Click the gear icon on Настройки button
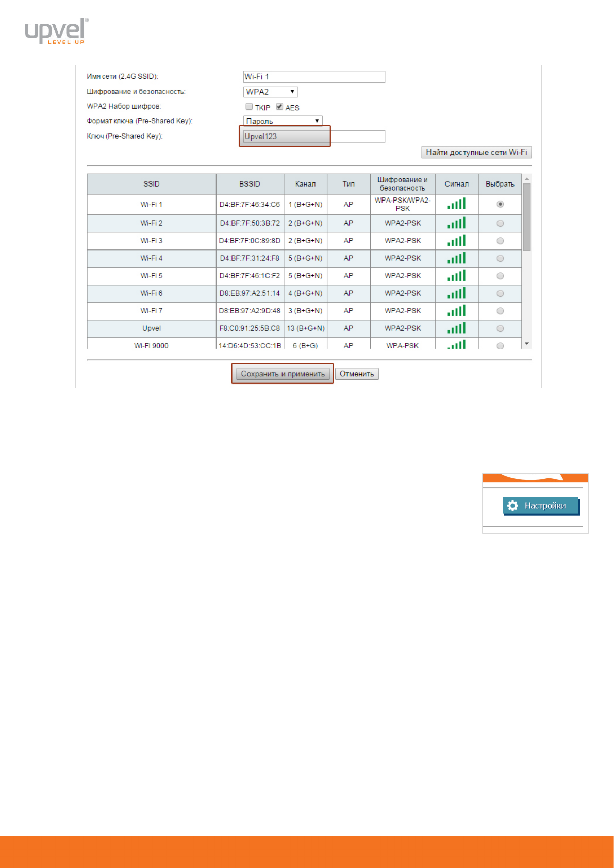This screenshot has height=868, width=614. tap(512, 506)
